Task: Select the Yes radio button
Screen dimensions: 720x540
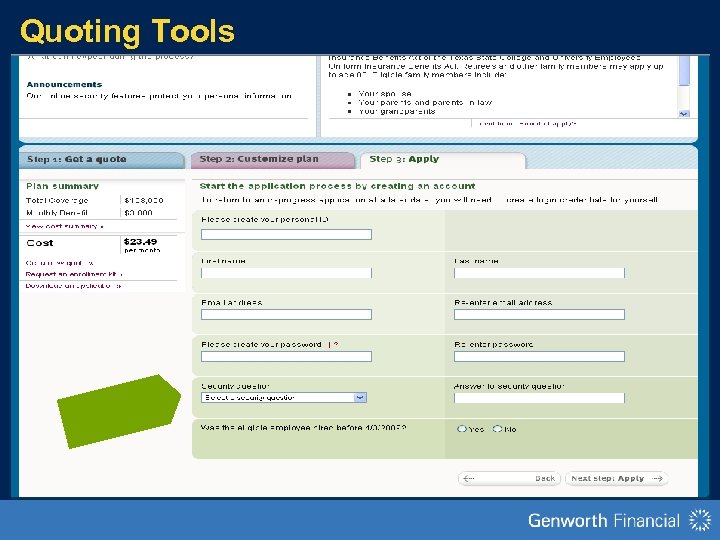Action: 461,429
